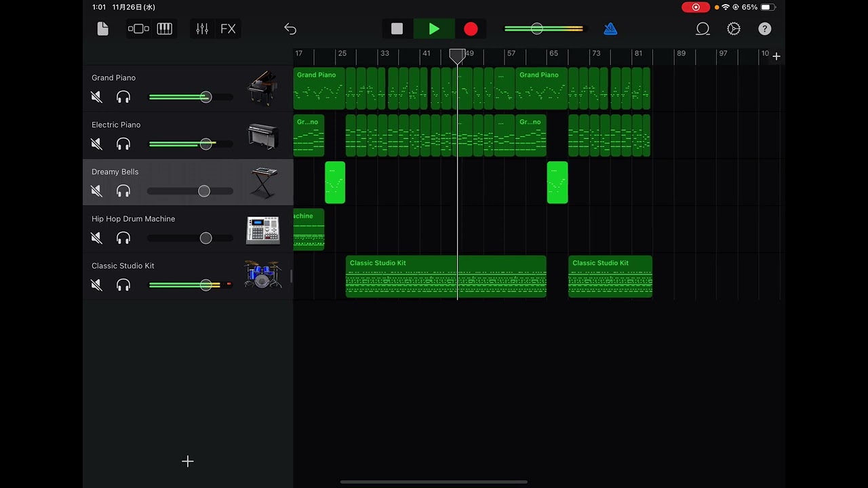The height and width of the screenshot is (488, 868).
Task: Select first Classic Studio Kit region
Action: [x=446, y=277]
